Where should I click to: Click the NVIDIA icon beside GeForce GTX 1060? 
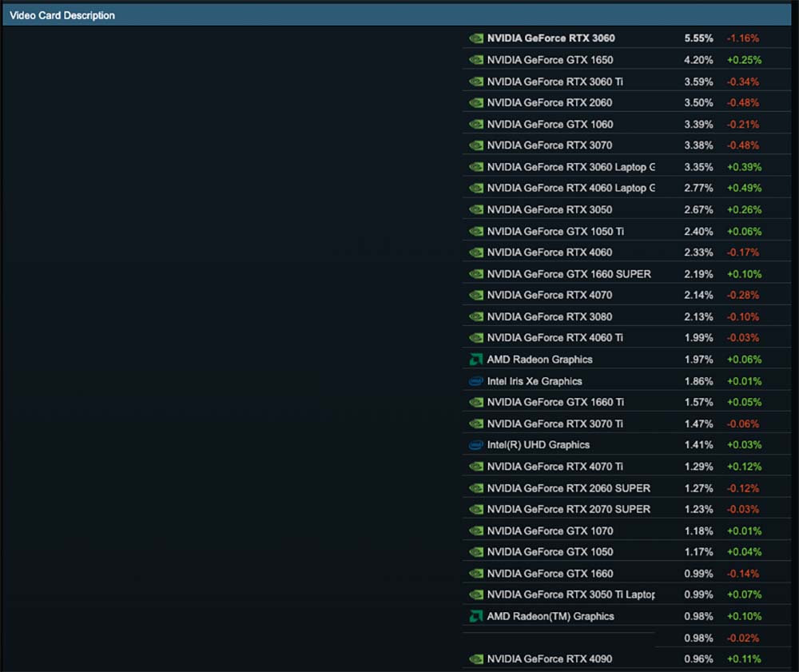[476, 125]
